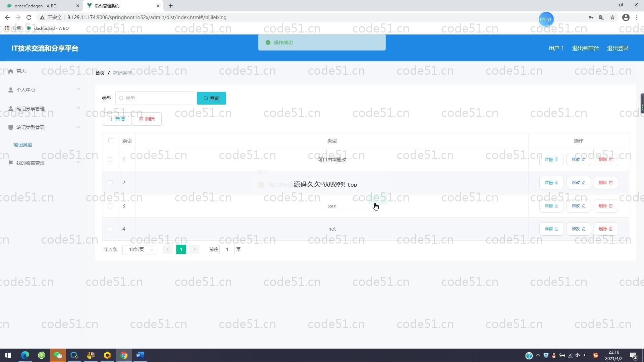Click the 查询 search button
Image resolution: width=644 pixels, height=362 pixels.
[211, 98]
